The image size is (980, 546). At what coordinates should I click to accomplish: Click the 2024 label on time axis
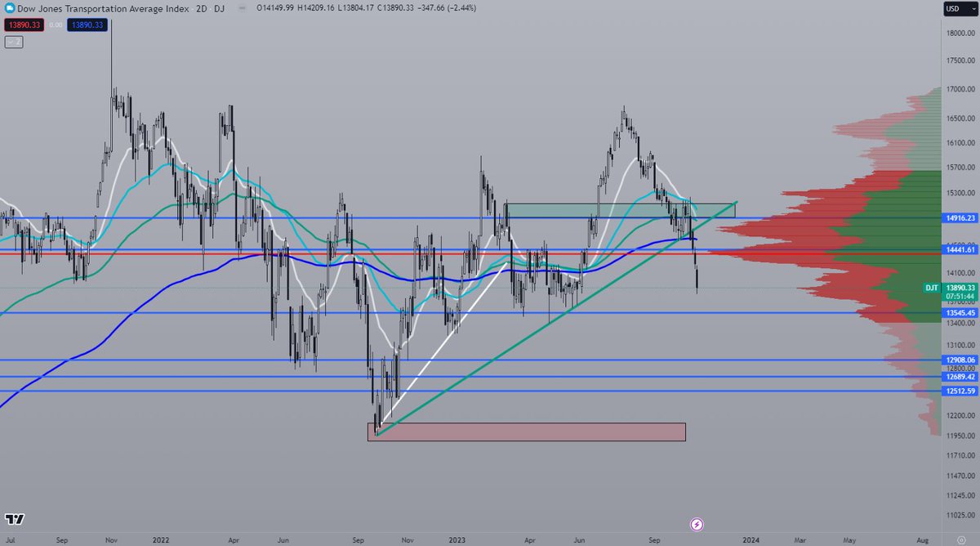[751, 540]
